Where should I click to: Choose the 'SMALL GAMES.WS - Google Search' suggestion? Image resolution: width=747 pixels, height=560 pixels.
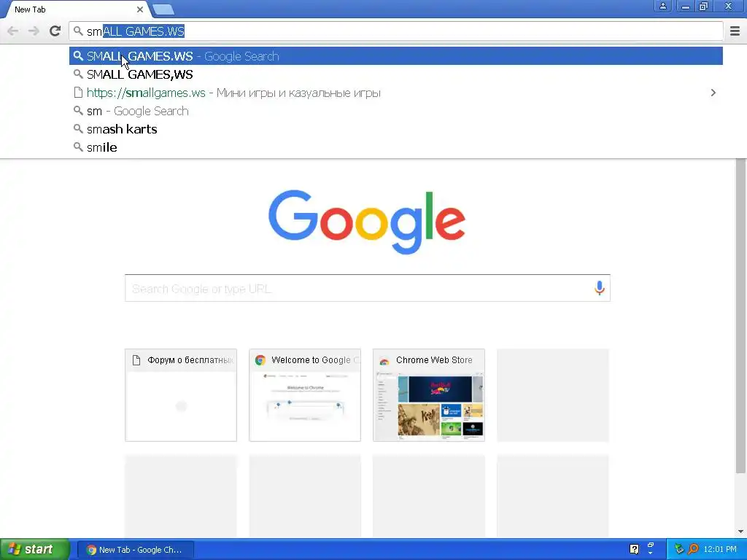[x=396, y=56]
